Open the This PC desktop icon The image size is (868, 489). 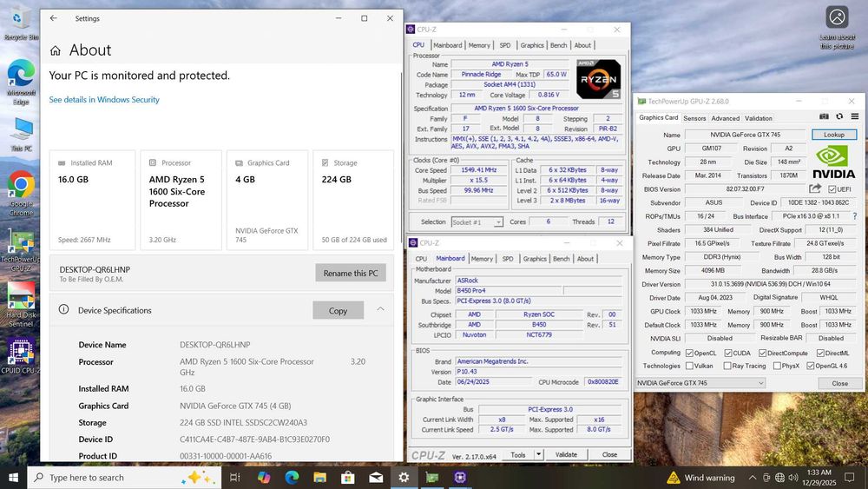click(x=21, y=134)
